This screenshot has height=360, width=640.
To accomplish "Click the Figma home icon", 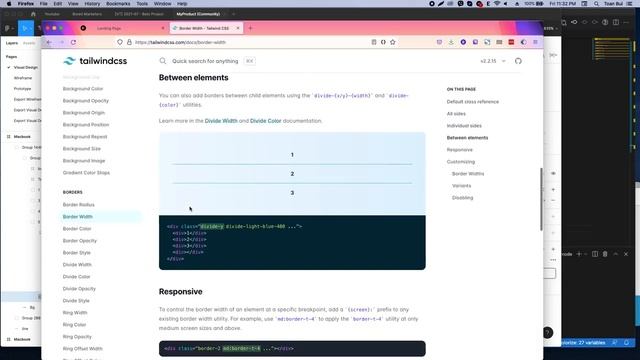I will pyautogui.click(x=33, y=14).
